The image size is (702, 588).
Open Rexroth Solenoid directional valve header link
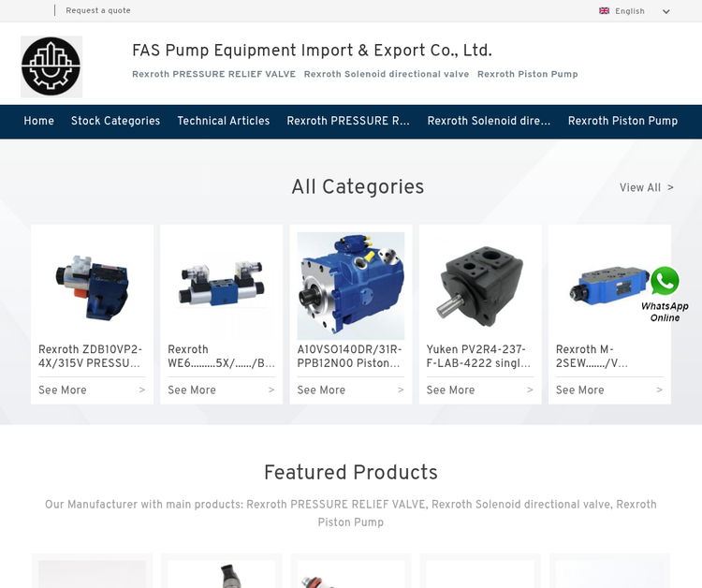point(387,74)
